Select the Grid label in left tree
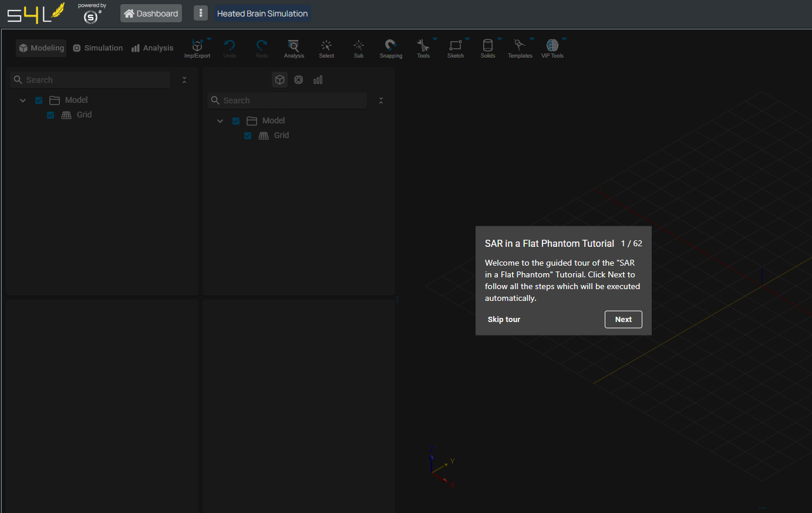The width and height of the screenshot is (812, 513). pyautogui.click(x=84, y=115)
